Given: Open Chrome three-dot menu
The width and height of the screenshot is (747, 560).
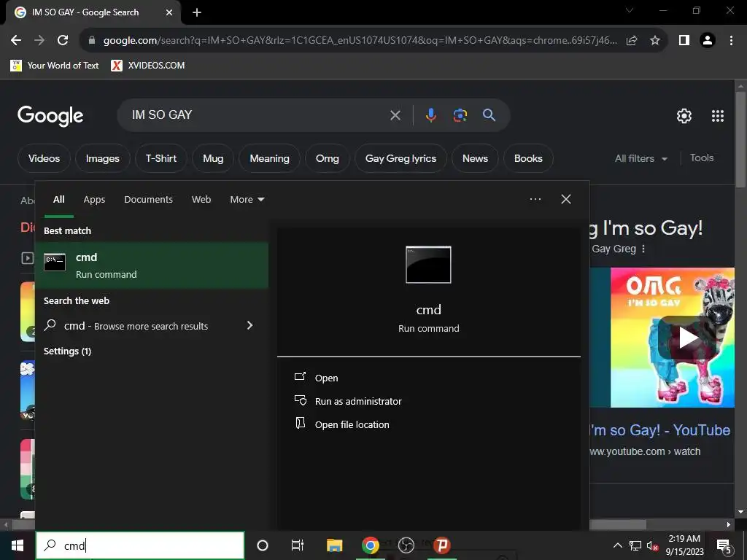Looking at the screenshot, I should tap(731, 41).
